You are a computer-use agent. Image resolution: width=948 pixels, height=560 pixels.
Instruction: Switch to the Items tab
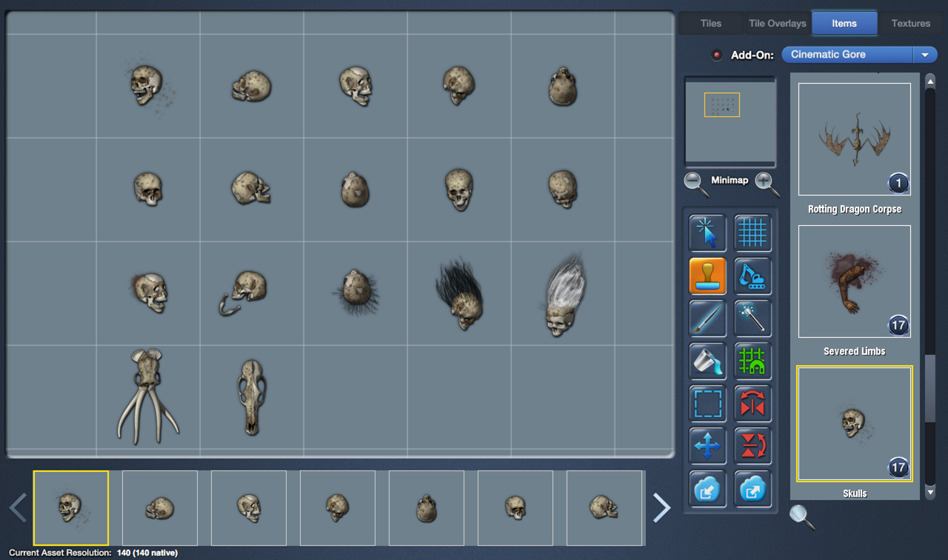click(x=844, y=23)
